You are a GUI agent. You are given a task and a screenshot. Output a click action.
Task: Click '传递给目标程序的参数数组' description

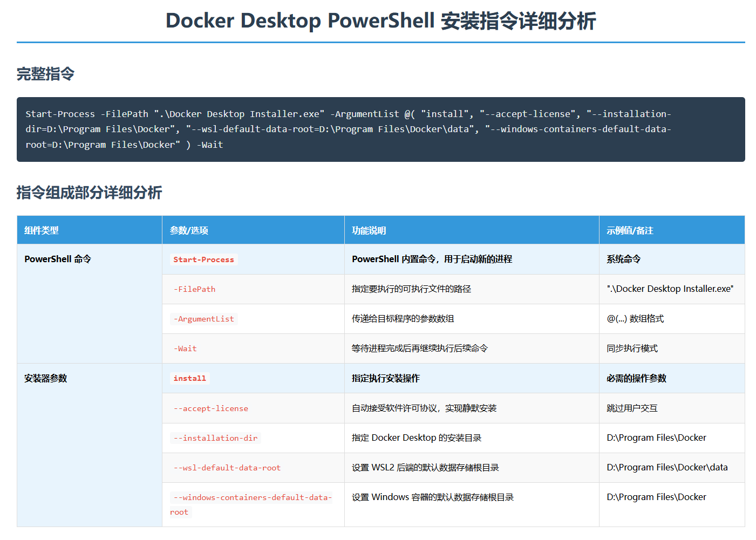403,318
